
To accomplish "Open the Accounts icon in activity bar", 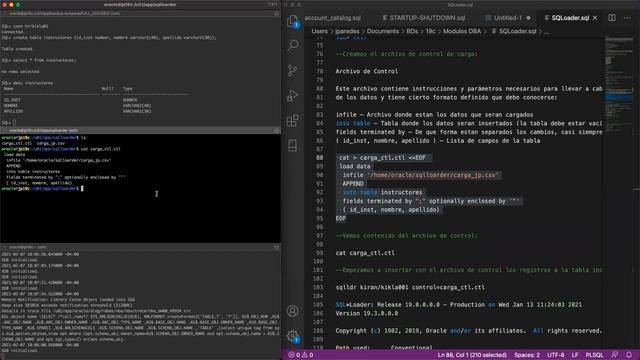I will click(x=293, y=311).
